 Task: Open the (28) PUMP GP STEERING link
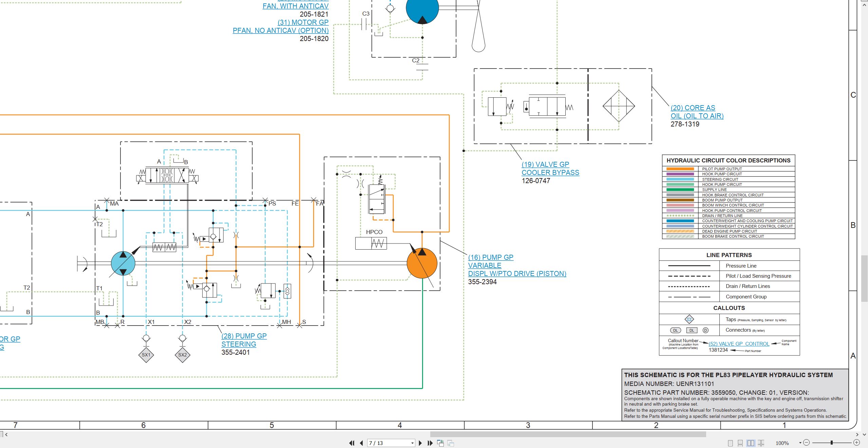tap(244, 340)
